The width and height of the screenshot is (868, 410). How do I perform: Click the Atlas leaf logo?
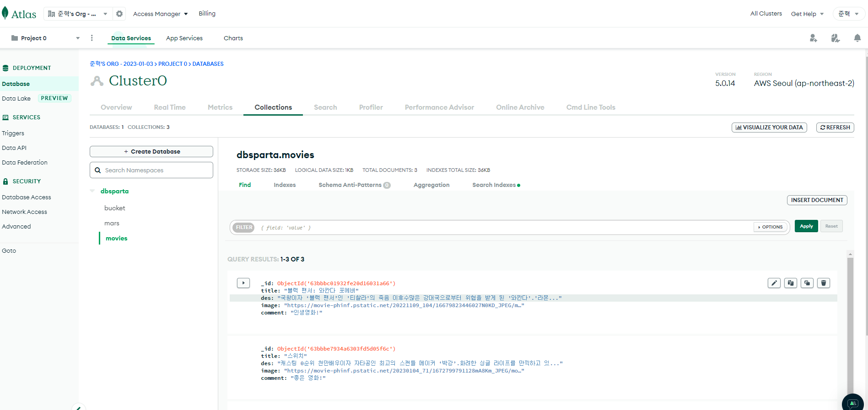coord(5,13)
